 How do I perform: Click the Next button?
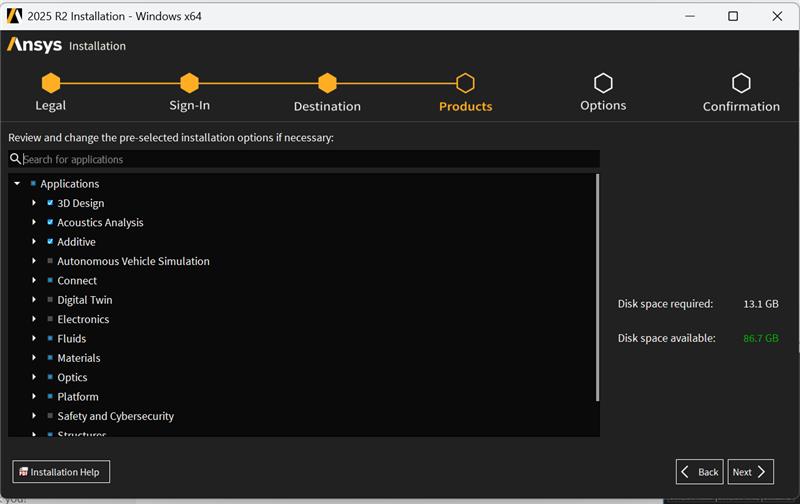coord(751,472)
